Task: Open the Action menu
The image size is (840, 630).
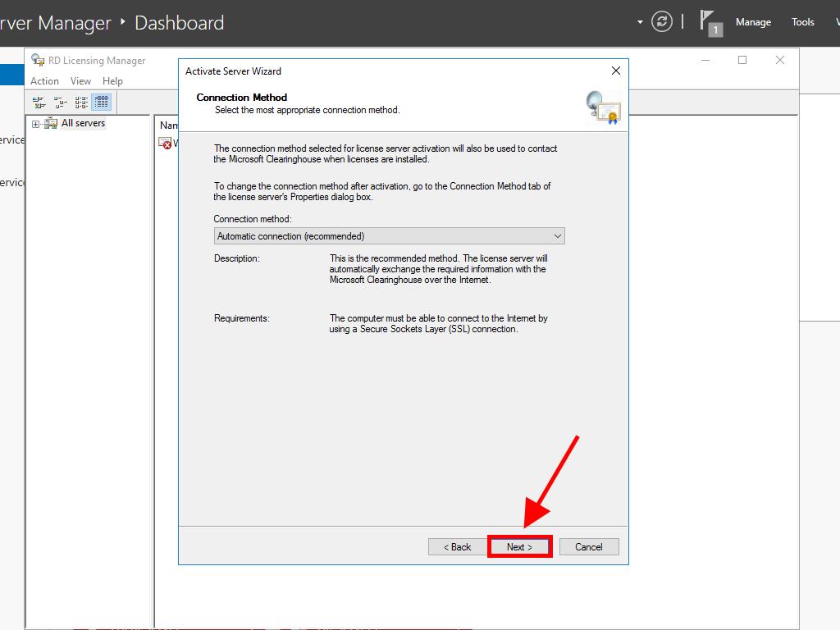Action: pos(44,81)
